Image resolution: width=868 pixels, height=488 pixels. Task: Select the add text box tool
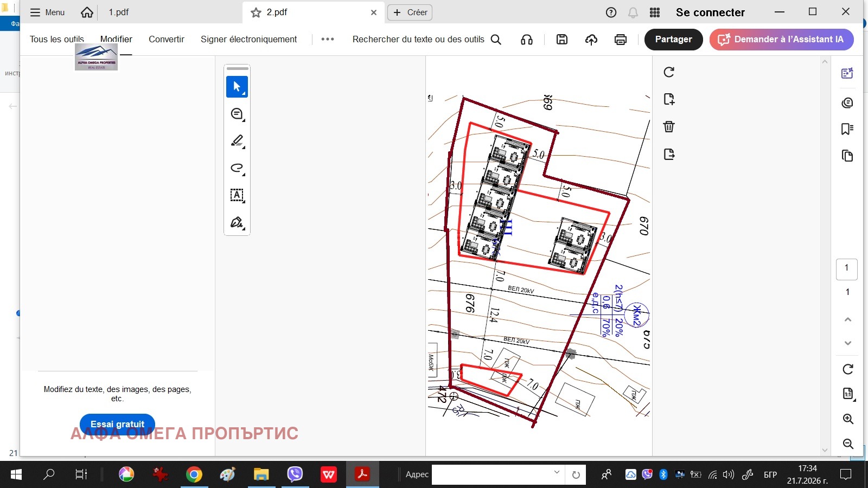tap(237, 195)
